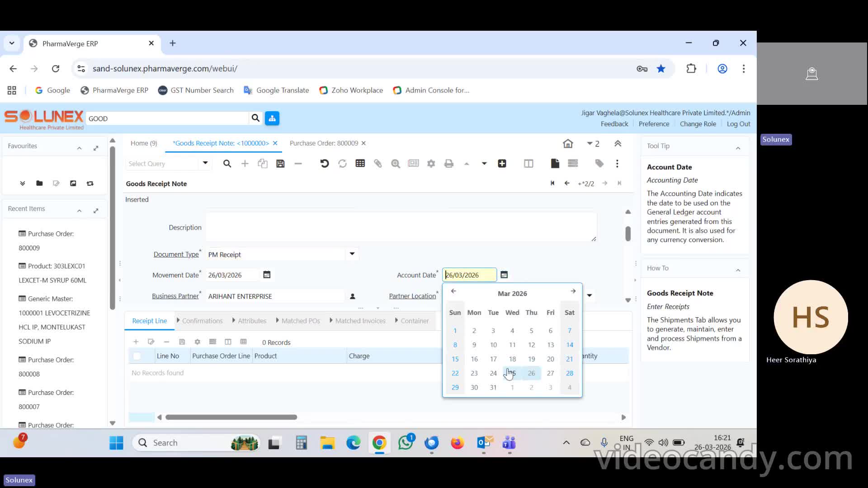Click the horizontal scrollbar of Receipt Line grid
Image resolution: width=868 pixels, height=488 pixels.
(x=231, y=417)
